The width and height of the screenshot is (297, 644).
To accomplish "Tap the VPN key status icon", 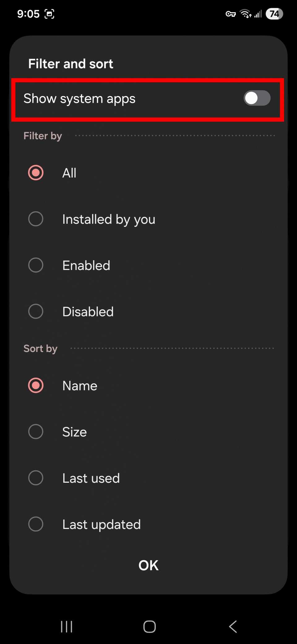I will [x=230, y=14].
